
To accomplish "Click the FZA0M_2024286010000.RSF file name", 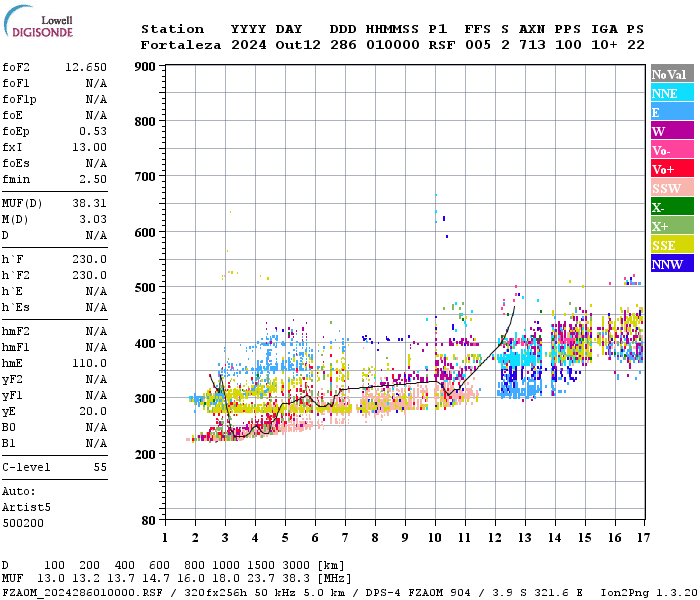I will coord(83,592).
